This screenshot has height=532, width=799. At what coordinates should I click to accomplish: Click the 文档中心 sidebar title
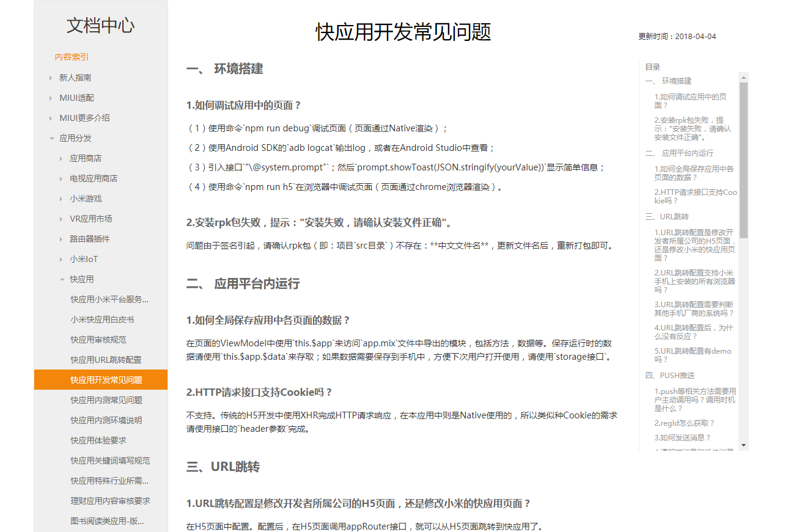[101, 25]
